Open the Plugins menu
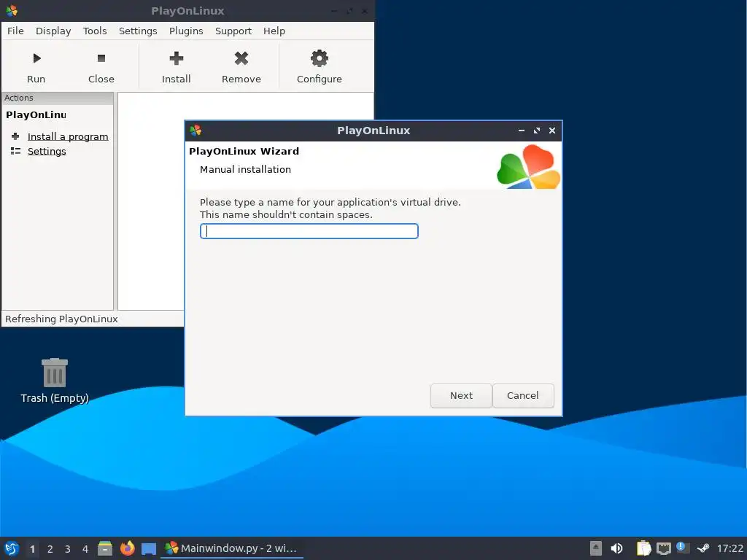 click(186, 31)
